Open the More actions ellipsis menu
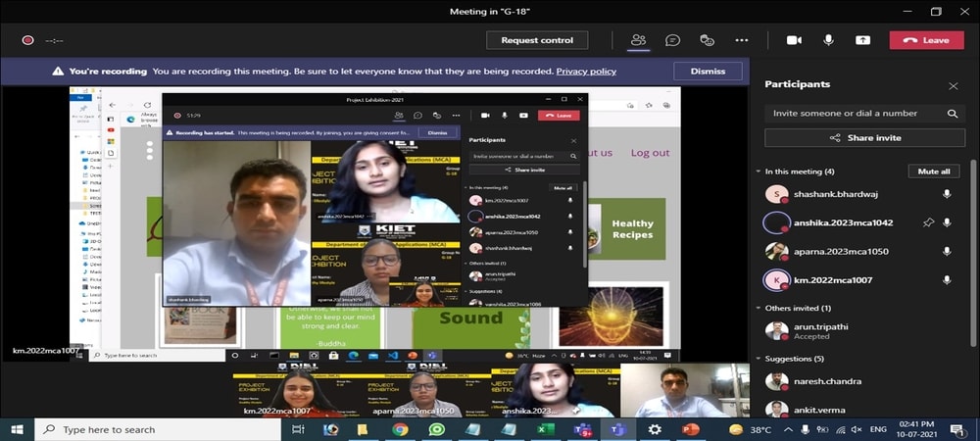This screenshot has height=441, width=980. (742, 40)
